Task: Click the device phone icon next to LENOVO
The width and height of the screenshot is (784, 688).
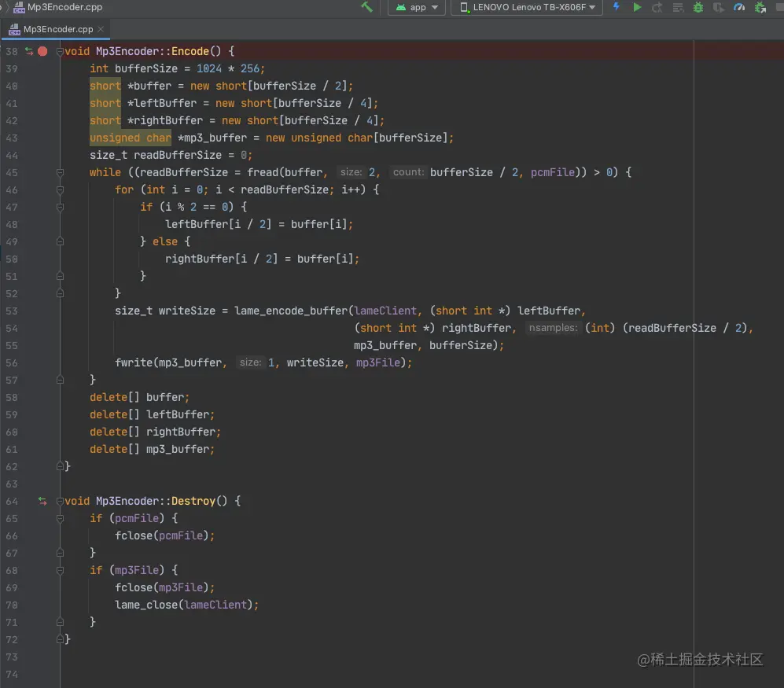Action: pos(465,8)
